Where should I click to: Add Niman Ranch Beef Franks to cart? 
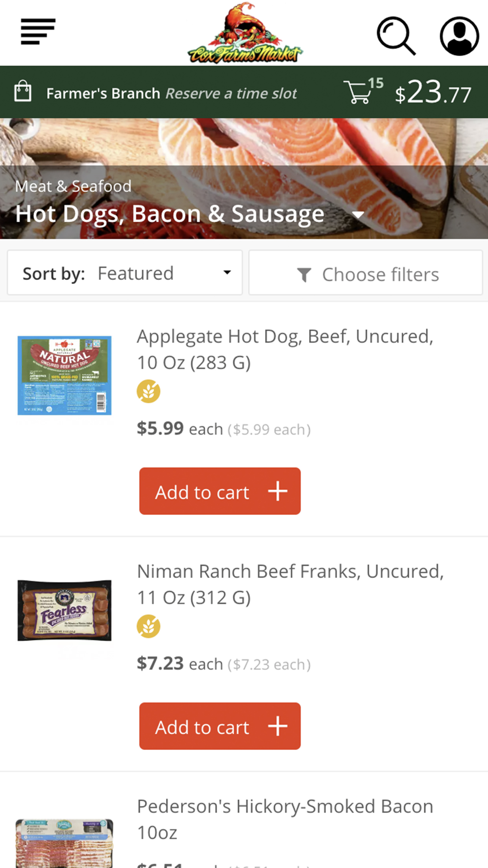click(x=220, y=726)
